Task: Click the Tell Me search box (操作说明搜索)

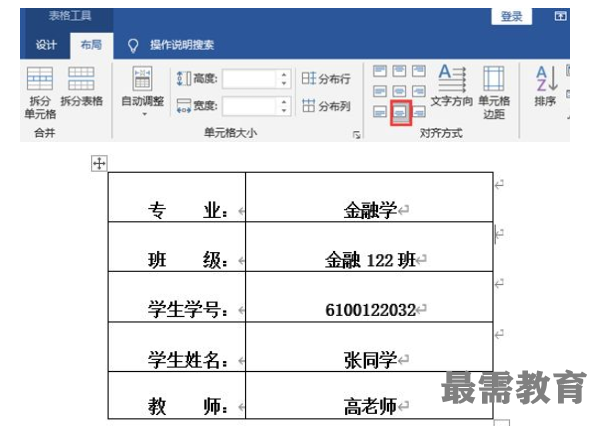Action: click(182, 45)
